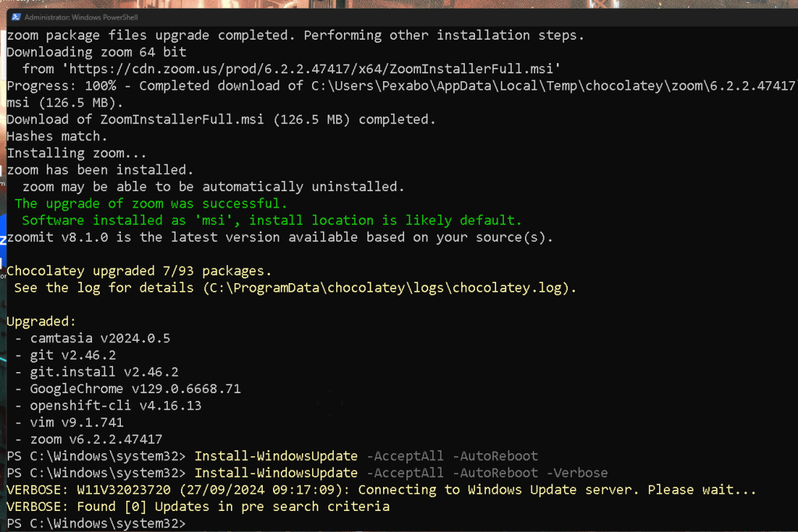Click the 'Progress: 100%' download line
Image resolution: width=798 pixels, height=532 pixels.
(401, 86)
